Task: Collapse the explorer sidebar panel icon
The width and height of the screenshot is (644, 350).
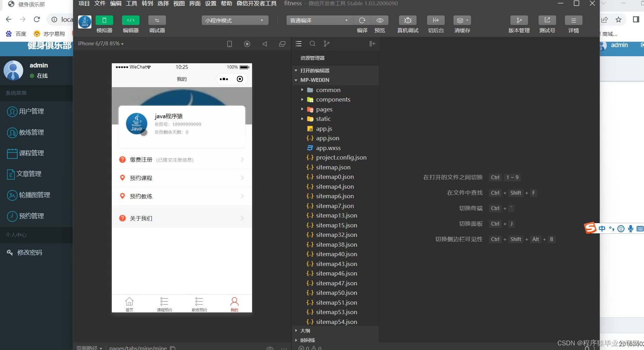Action: pos(373,44)
